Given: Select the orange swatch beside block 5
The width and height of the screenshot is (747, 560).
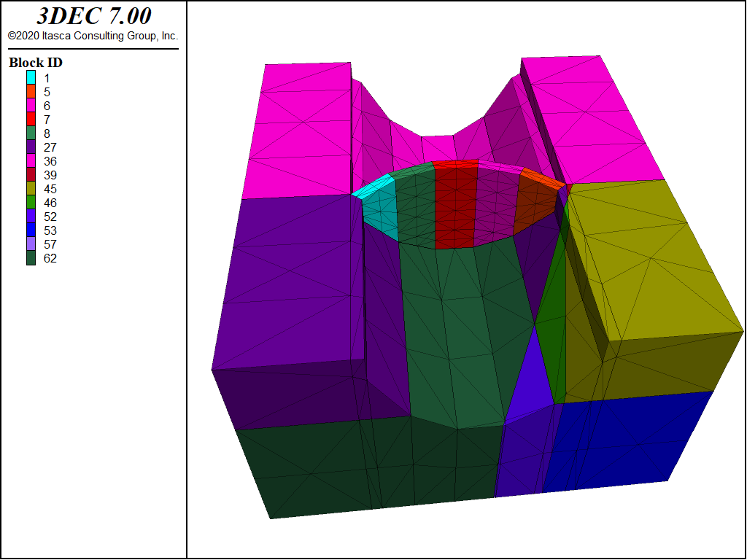Looking at the screenshot, I should [31, 91].
